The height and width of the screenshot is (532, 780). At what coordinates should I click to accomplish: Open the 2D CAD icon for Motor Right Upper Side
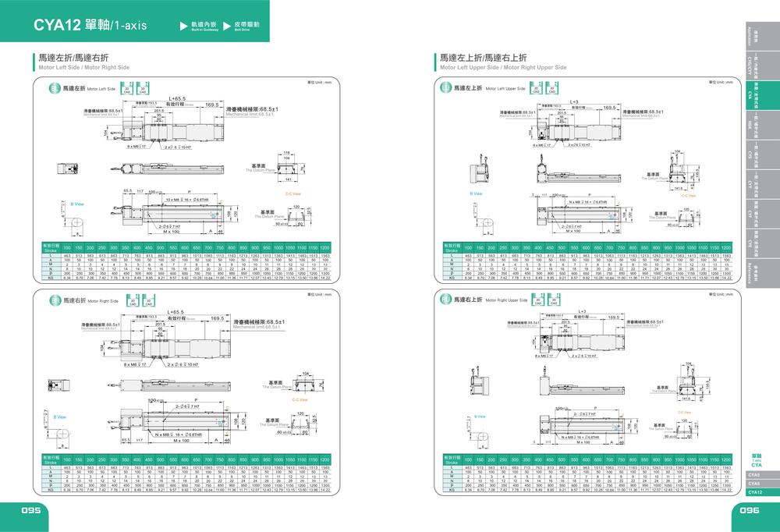537,300
